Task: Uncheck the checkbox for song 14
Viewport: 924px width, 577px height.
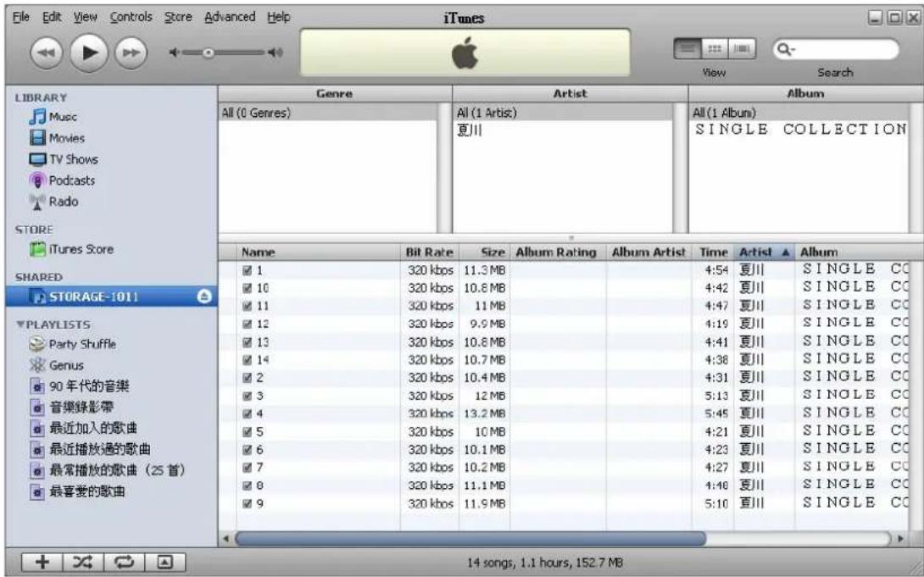Action: point(248,360)
